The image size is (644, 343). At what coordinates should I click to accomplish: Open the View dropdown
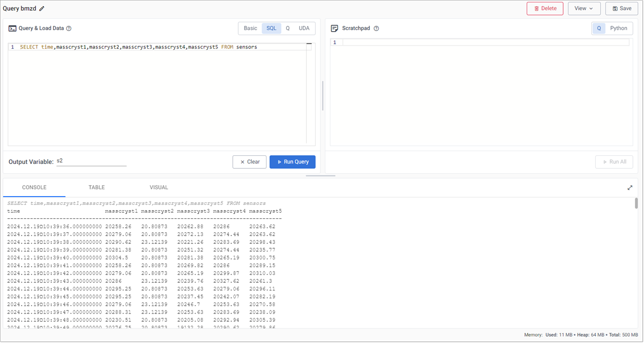tap(584, 8)
